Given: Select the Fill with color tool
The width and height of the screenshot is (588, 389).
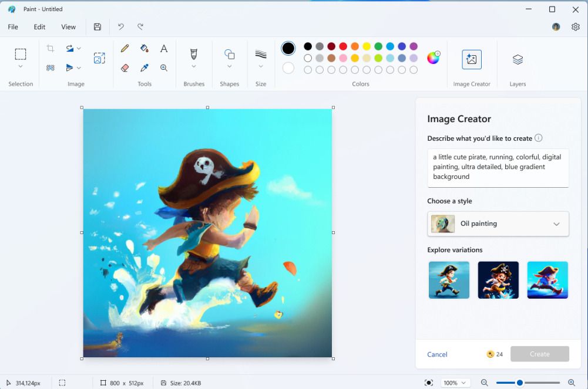Looking at the screenshot, I should click(x=145, y=48).
